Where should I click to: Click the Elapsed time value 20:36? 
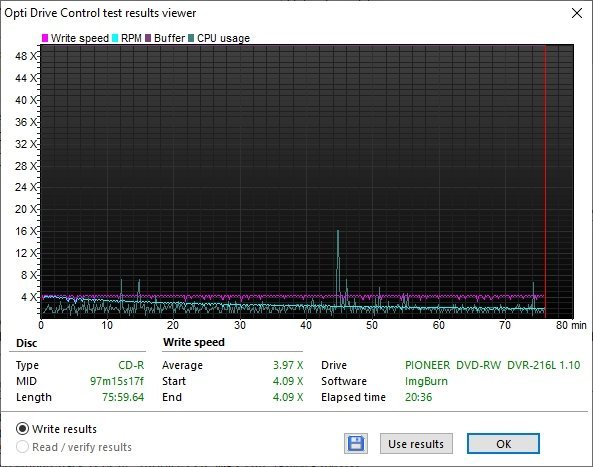click(418, 397)
